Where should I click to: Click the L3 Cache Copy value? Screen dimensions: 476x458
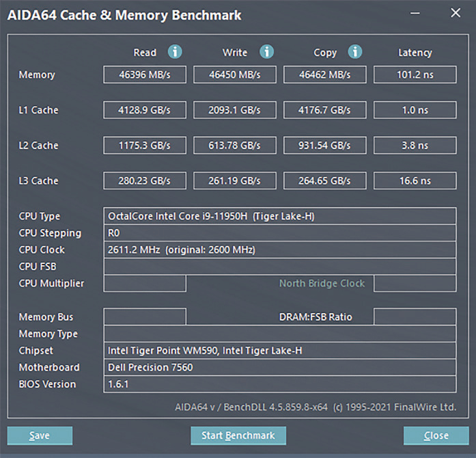point(325,181)
